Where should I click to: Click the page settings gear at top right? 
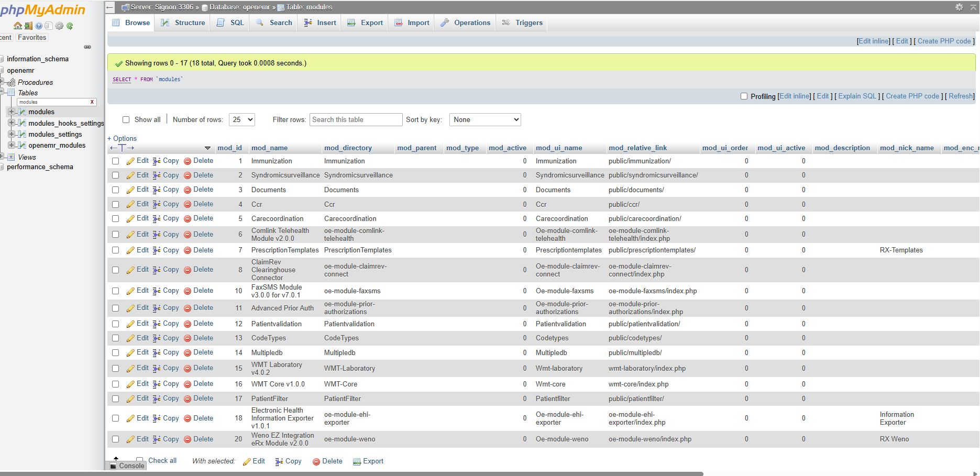959,7
